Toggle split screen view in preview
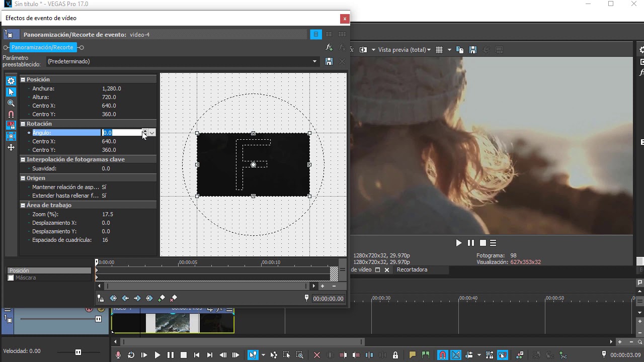 click(x=363, y=50)
